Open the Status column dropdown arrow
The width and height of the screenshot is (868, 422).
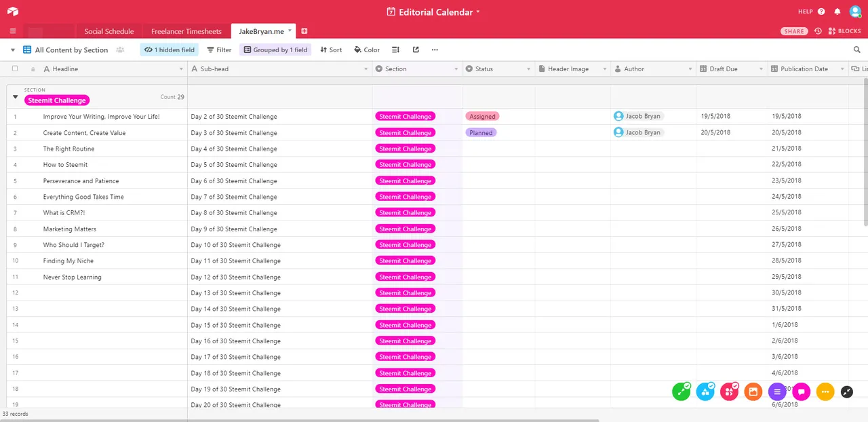tap(529, 69)
